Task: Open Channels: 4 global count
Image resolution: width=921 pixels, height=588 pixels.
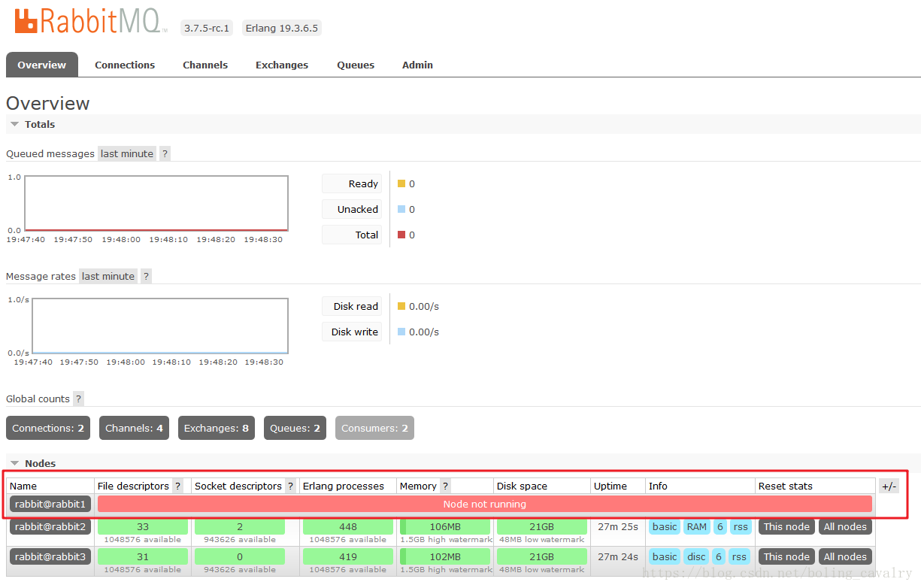Action: click(x=134, y=428)
